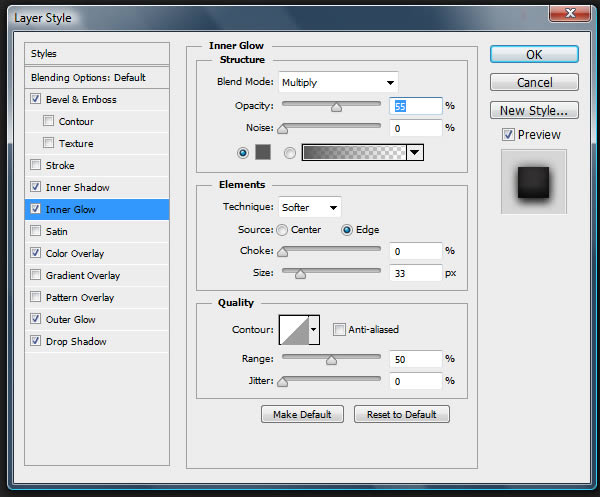Viewport: 600px width, 497px height.
Task: Click the Contour curve thumbnail
Action: point(294,329)
